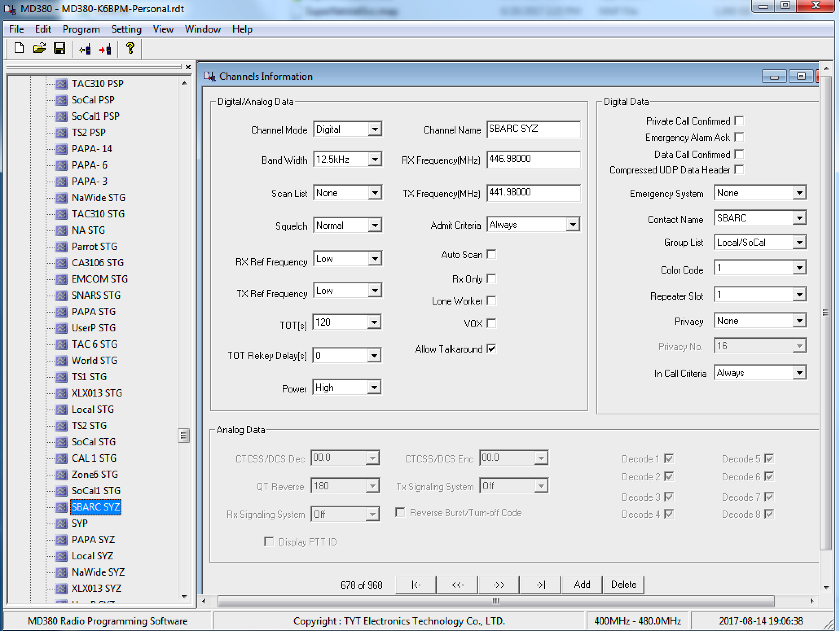Check Private Call Confirmed

tap(739, 121)
